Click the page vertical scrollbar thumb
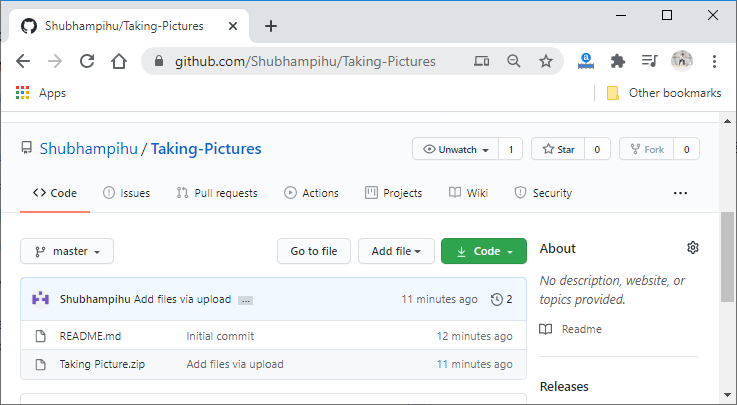The height and width of the screenshot is (405, 737). 727,257
